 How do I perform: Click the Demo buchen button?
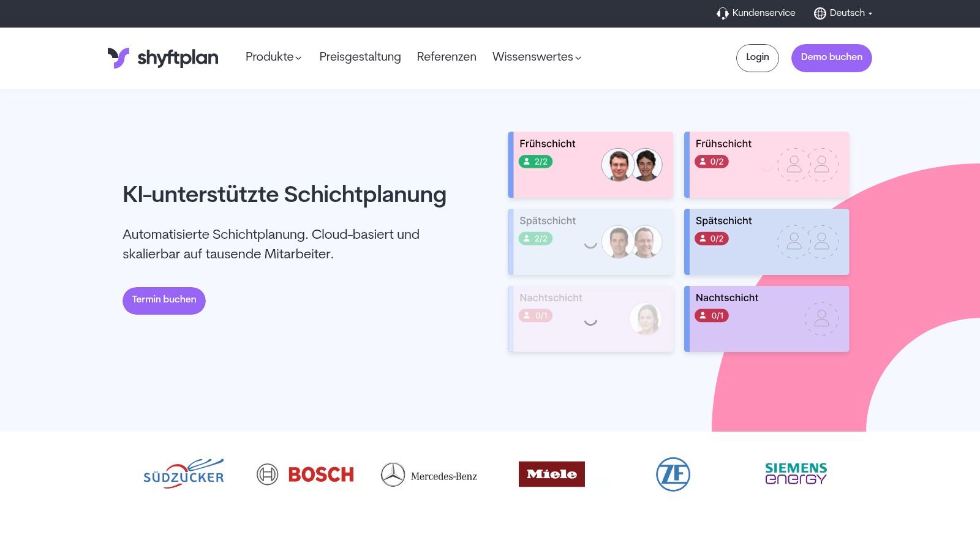pyautogui.click(x=832, y=58)
